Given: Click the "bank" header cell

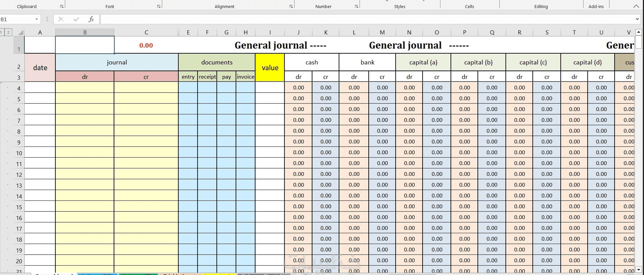Looking at the screenshot, I should click(368, 62).
